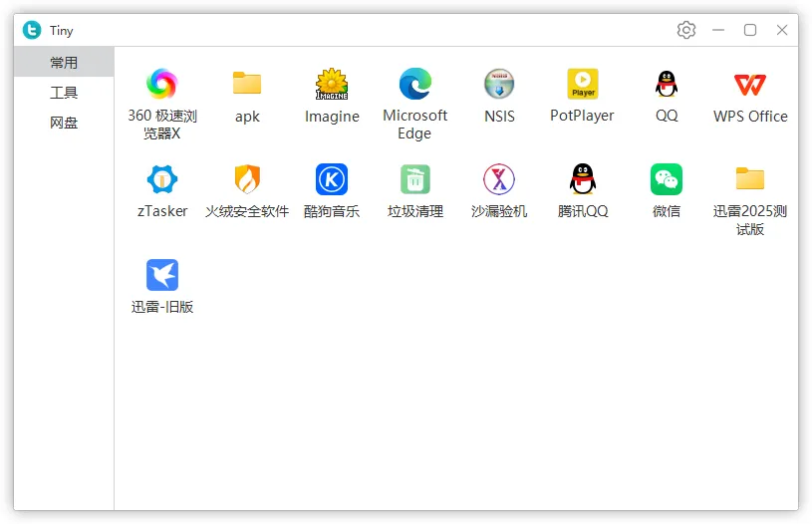Screen dimensions: 812x524
Task: Click the "酷狗音乐" label text
Action: click(332, 211)
